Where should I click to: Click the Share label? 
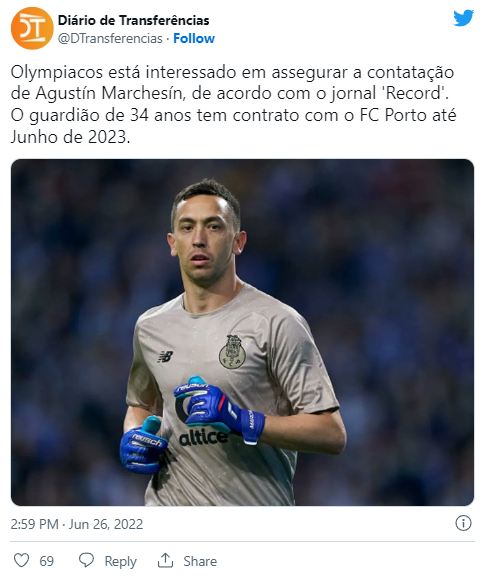(x=200, y=561)
